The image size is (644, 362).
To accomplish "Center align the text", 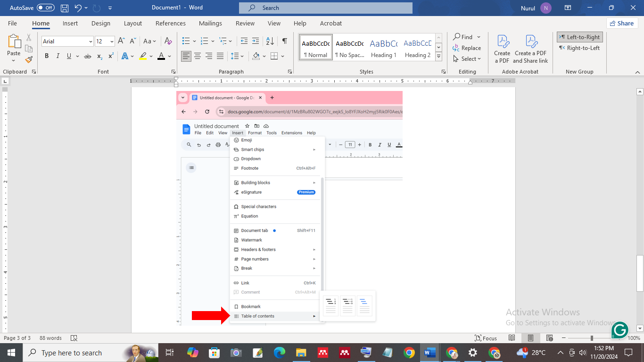I will pyautogui.click(x=198, y=56).
